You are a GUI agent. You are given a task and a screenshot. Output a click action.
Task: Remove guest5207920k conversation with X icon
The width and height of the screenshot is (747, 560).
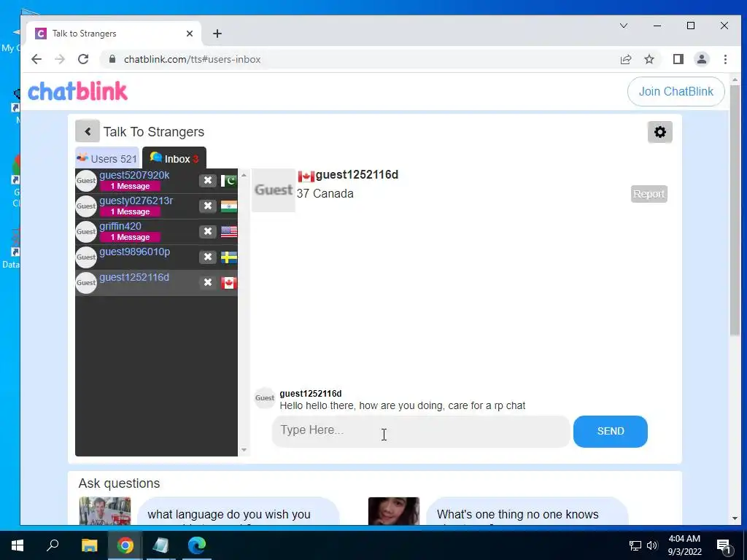tap(208, 181)
